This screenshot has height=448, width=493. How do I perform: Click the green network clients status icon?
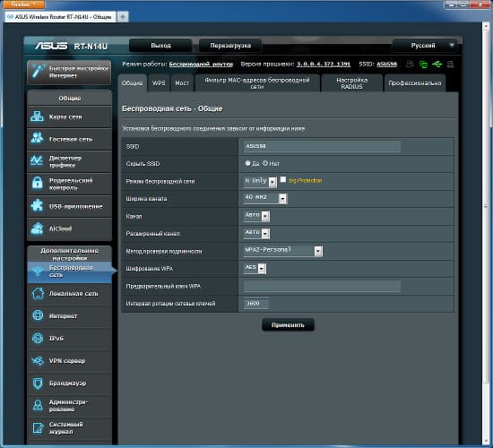pos(423,65)
